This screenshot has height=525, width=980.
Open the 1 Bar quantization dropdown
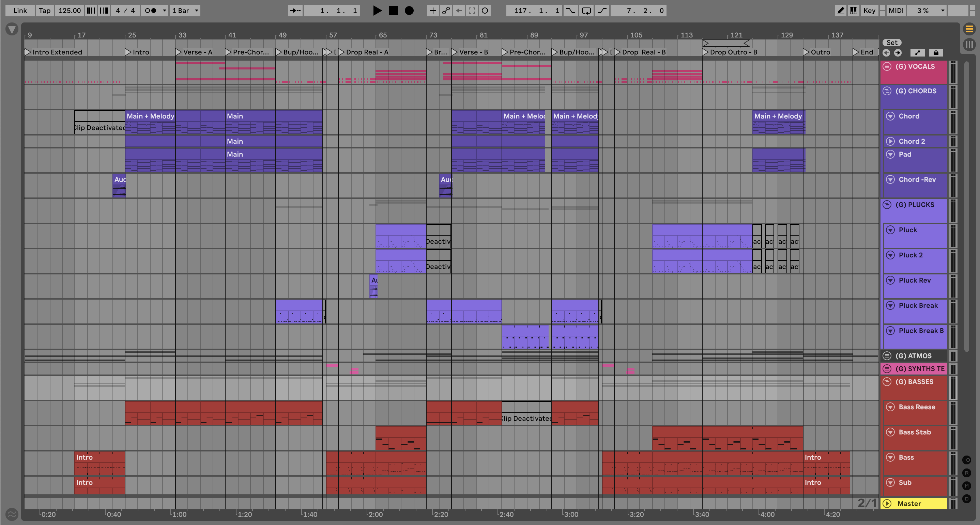coord(185,11)
